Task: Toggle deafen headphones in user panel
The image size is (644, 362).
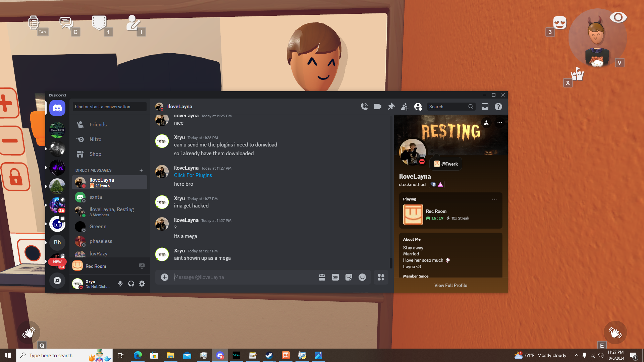Action: click(131, 284)
